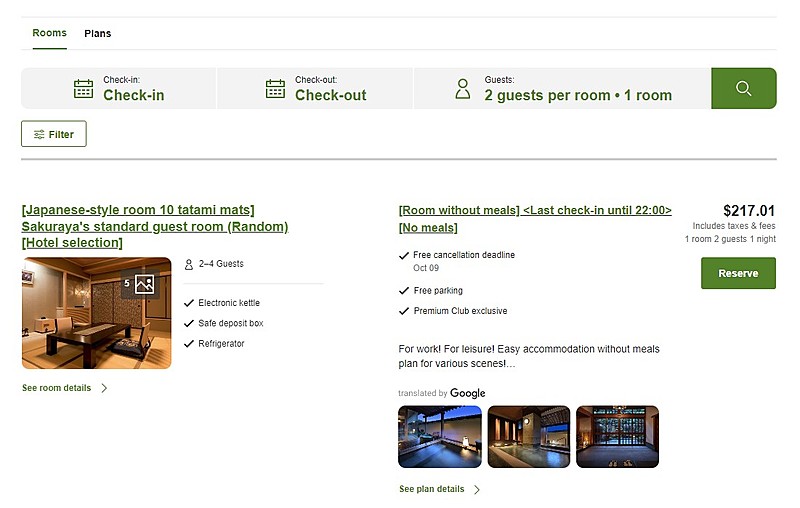Image resolution: width=800 pixels, height=508 pixels.
Task: Click the Safe deposit box checkmark icon
Action: (189, 323)
